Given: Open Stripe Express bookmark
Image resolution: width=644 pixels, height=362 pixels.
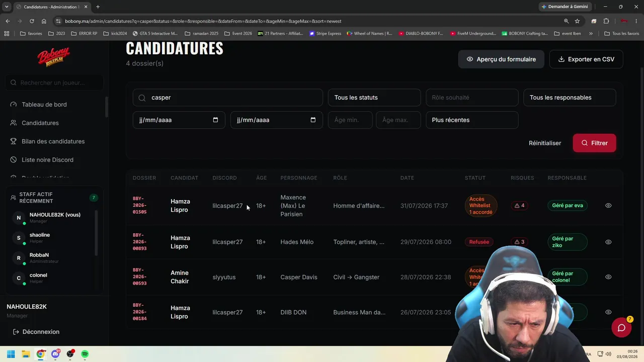Looking at the screenshot, I should tap(325, 34).
